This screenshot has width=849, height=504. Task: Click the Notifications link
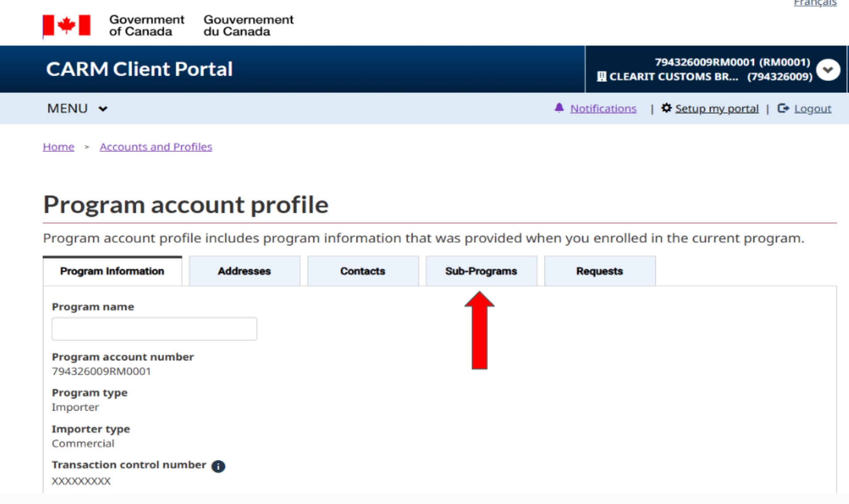[x=603, y=108]
